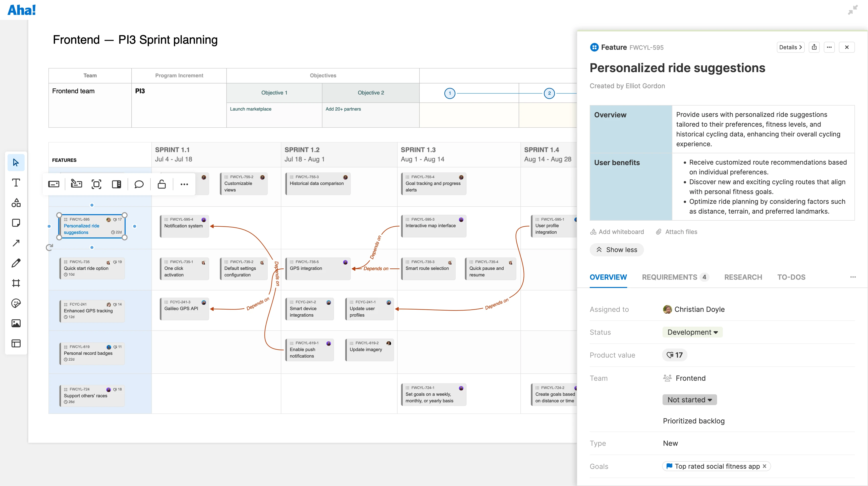Click the Details button on the feature panel
868x486 pixels.
point(790,47)
